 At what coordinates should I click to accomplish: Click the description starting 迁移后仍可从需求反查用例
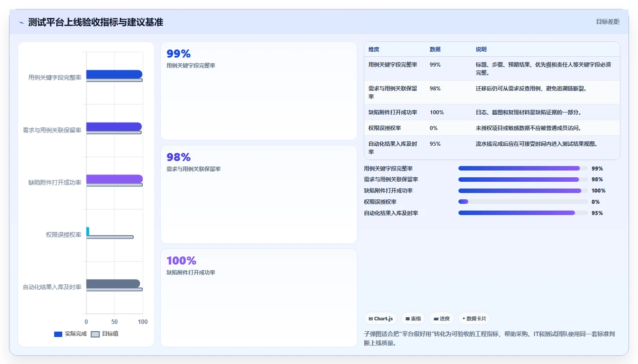(531, 89)
